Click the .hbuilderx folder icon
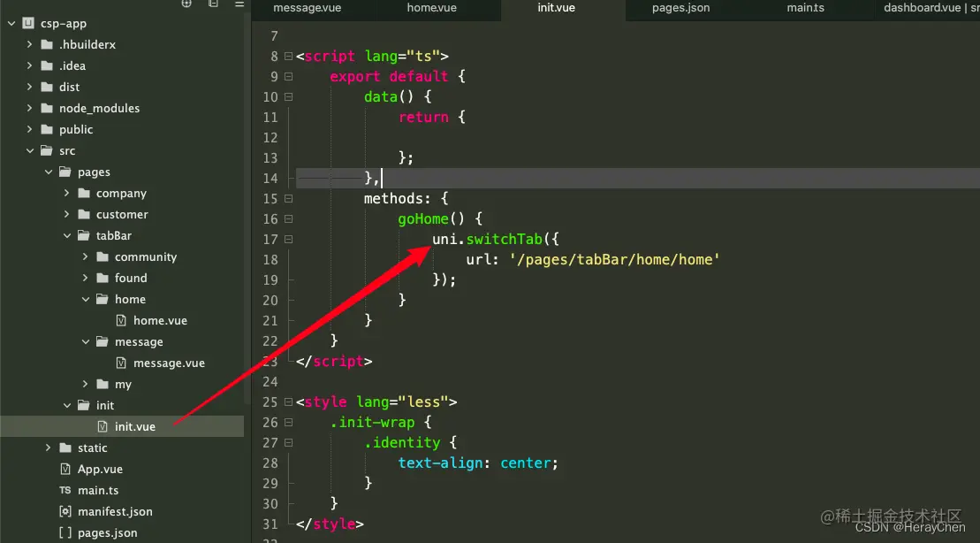This screenshot has width=980, height=543. tap(47, 44)
